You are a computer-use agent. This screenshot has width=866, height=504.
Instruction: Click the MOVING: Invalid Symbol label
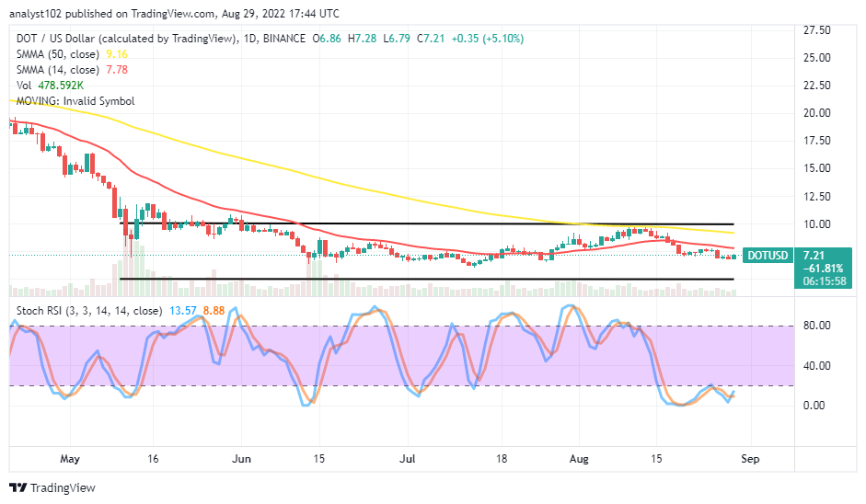pyautogui.click(x=75, y=101)
